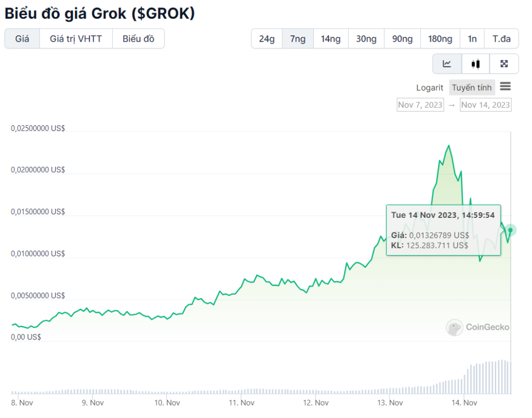Image resolution: width=532 pixels, height=418 pixels.
Task: Open the Nov 14, 2023 end date picker
Action: (x=485, y=104)
